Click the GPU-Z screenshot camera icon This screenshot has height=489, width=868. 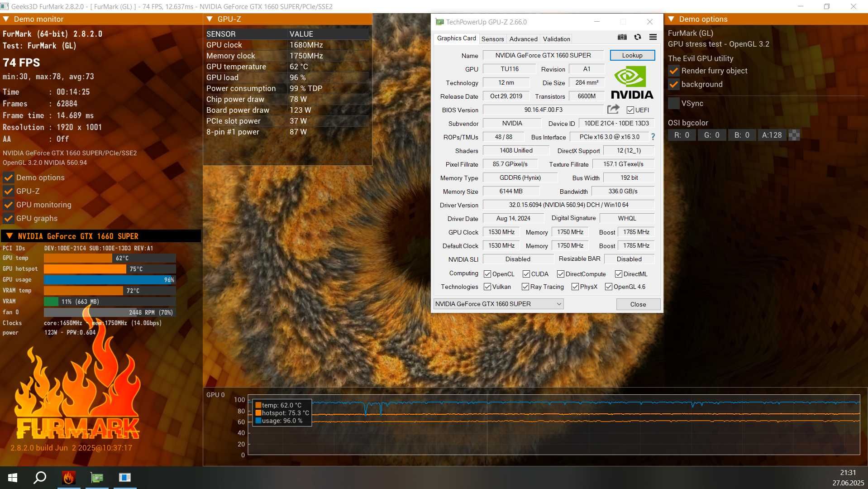[x=622, y=38]
